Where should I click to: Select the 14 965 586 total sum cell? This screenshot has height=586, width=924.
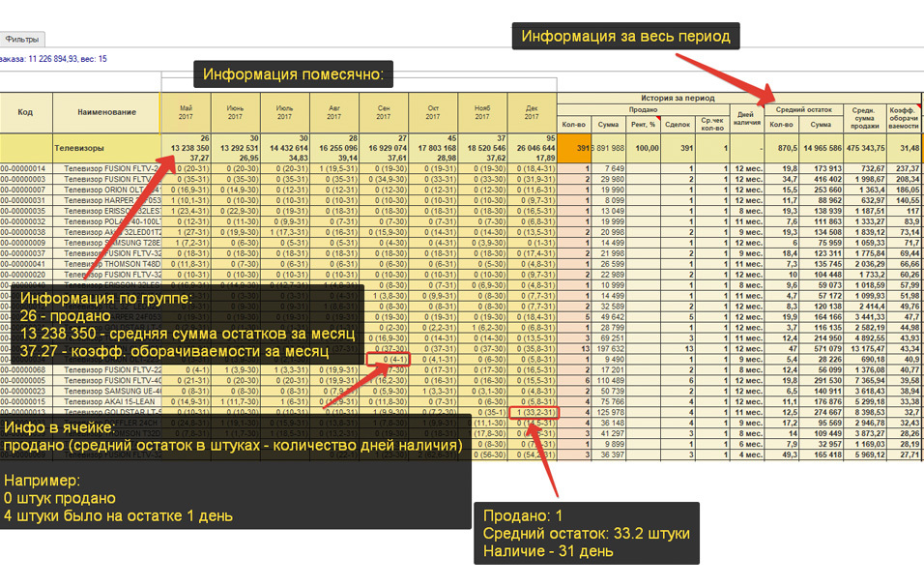(x=821, y=148)
